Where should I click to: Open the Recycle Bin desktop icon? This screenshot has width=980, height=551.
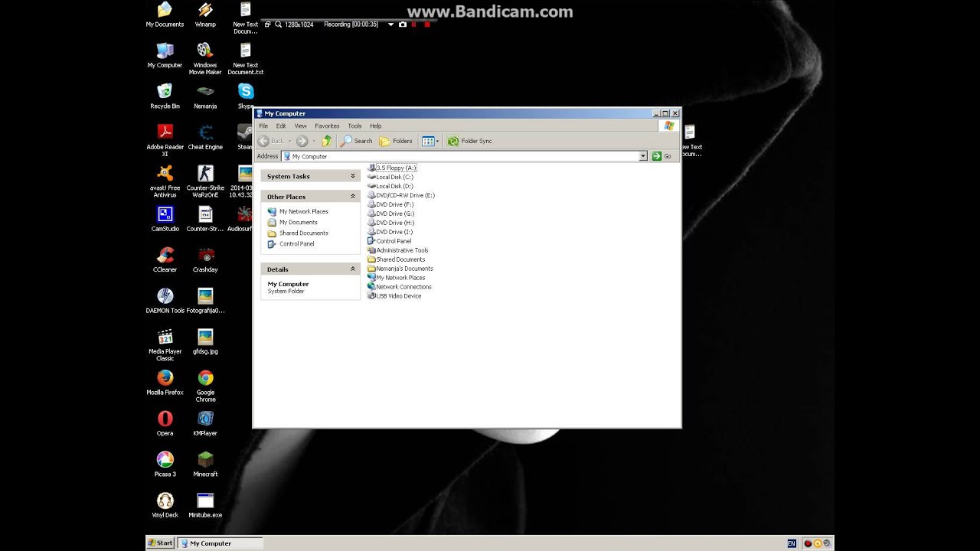point(165,96)
